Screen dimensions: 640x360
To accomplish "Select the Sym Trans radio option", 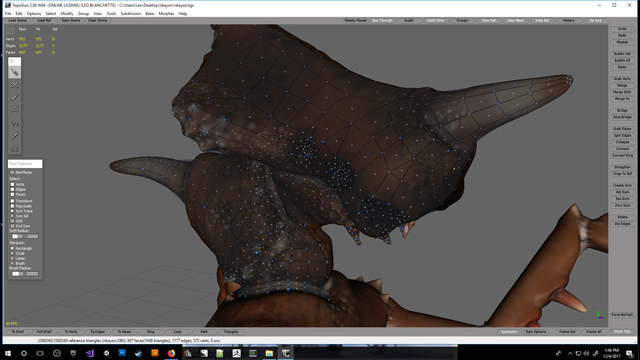I will tap(12, 211).
